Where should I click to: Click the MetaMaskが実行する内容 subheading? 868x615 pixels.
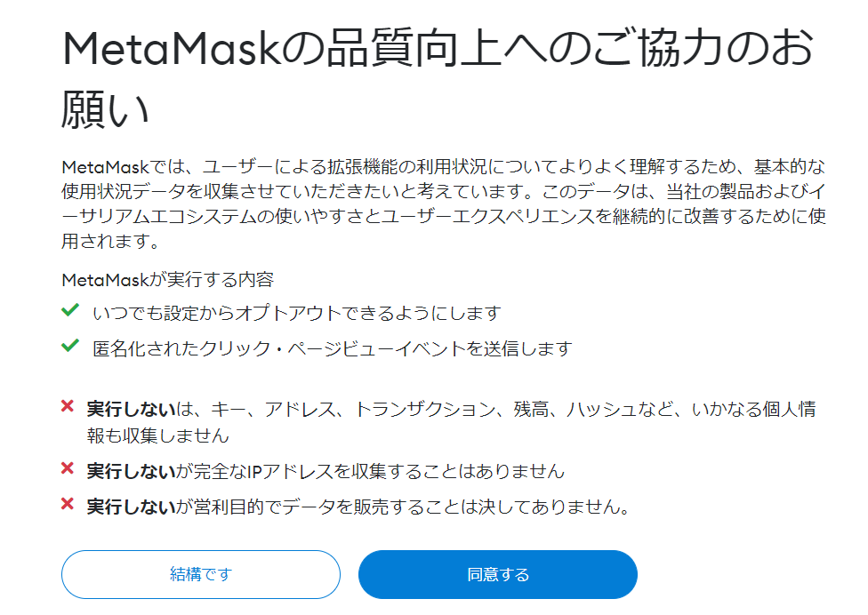168,280
